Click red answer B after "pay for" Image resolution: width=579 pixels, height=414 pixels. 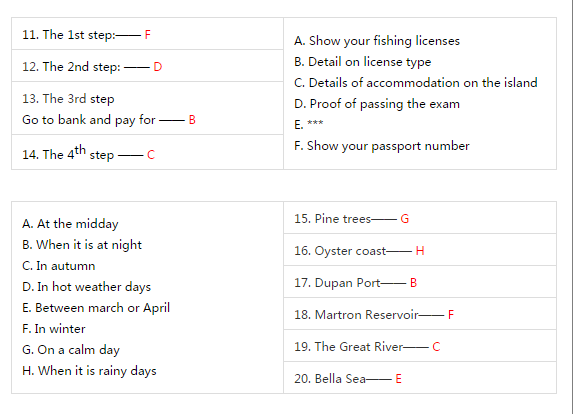pyautogui.click(x=192, y=120)
